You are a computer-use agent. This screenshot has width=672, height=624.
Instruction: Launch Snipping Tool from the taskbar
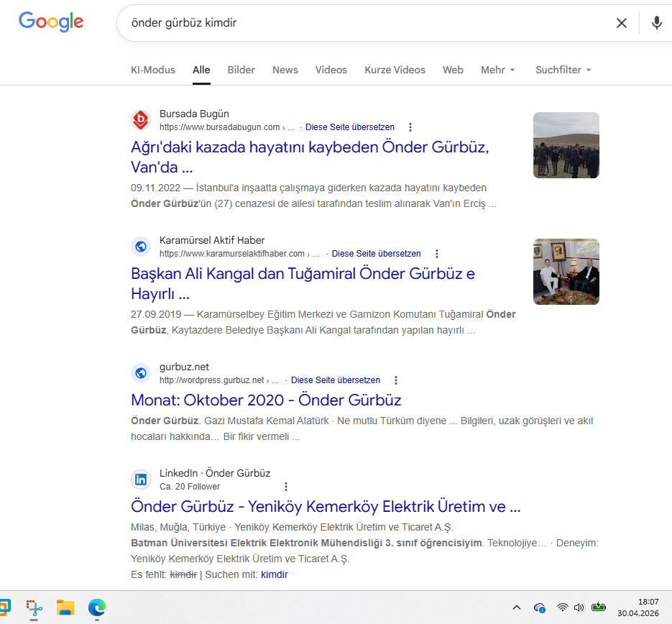click(34, 607)
